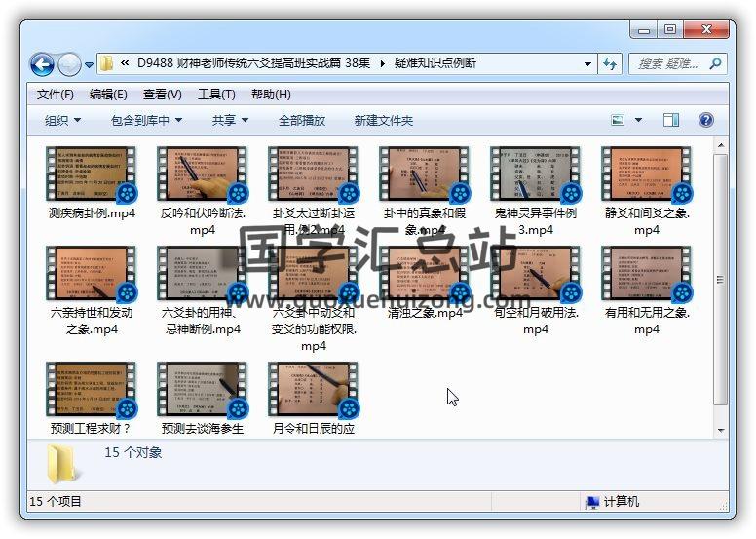The height and width of the screenshot is (539, 756).
Task: Close the explorer window
Action: 706,30
